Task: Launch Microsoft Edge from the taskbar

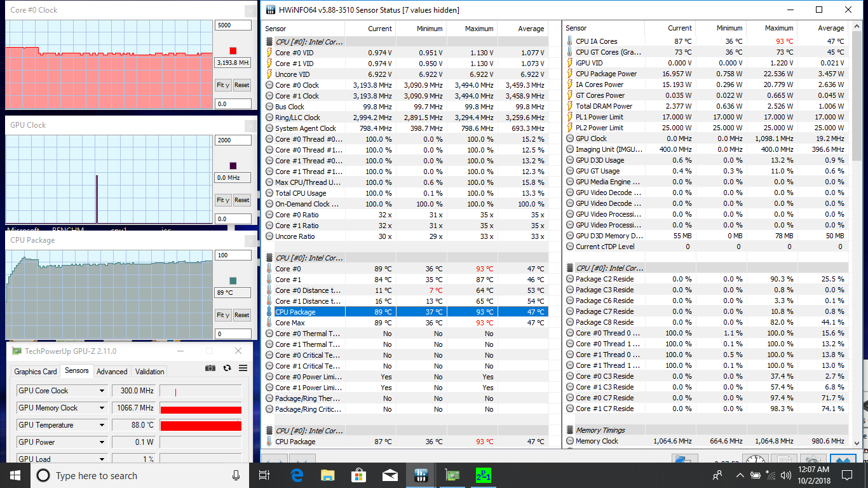Action: [x=297, y=475]
